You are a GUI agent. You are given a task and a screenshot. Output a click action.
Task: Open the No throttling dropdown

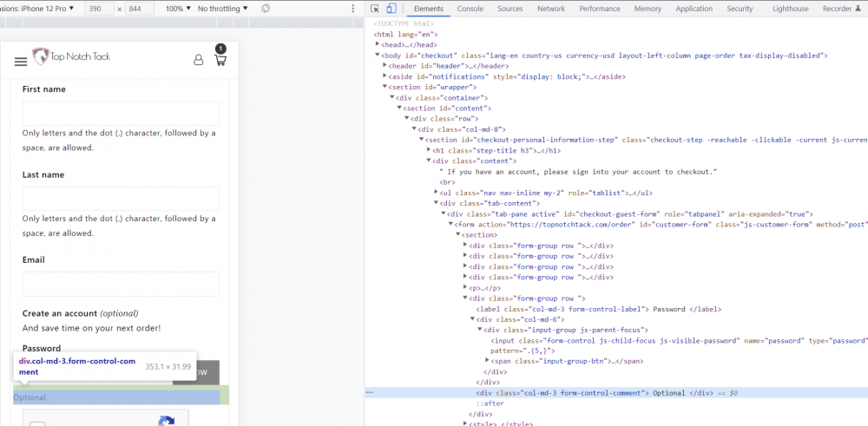[x=222, y=9]
